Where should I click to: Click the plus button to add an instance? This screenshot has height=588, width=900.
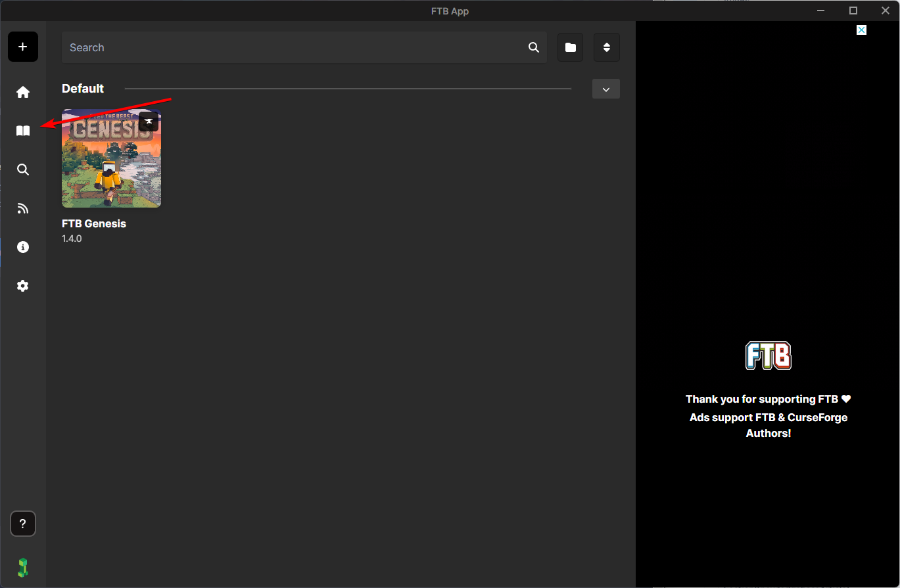point(23,47)
